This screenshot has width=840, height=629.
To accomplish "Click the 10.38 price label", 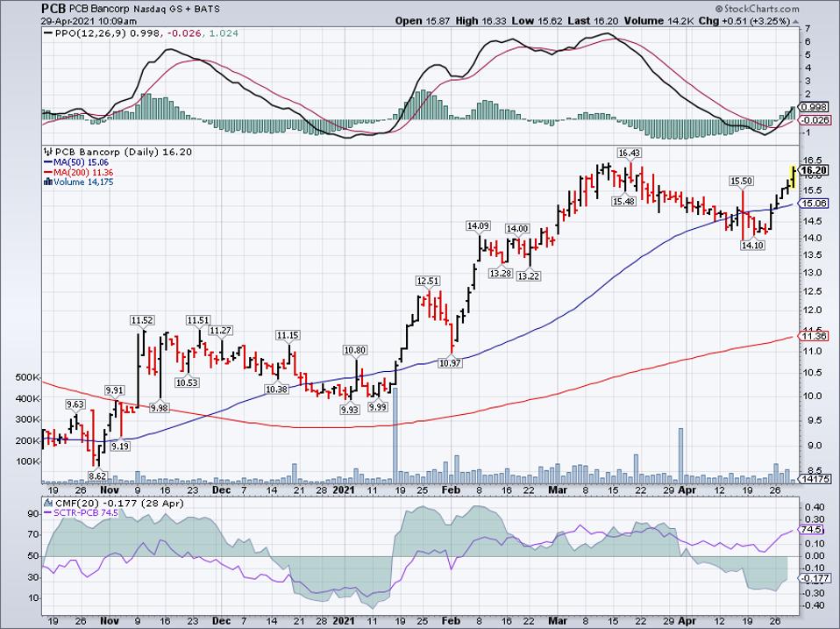I will pos(276,389).
